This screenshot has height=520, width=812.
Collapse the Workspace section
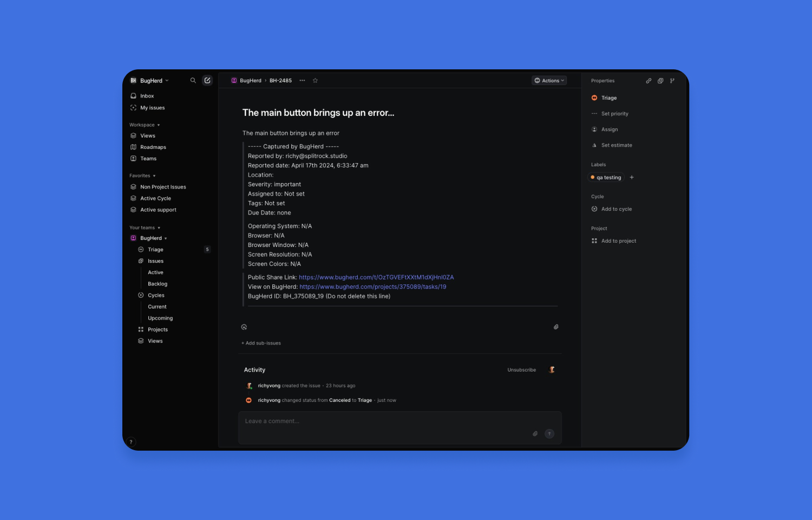[x=145, y=125]
